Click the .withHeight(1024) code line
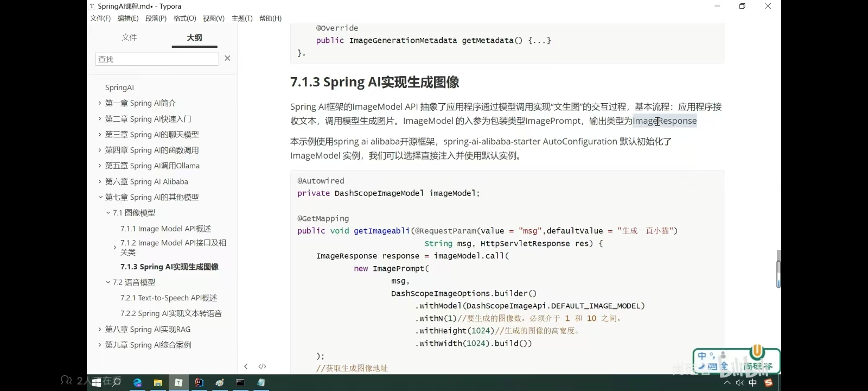Viewport: 868px width, 391px height. (x=497, y=331)
